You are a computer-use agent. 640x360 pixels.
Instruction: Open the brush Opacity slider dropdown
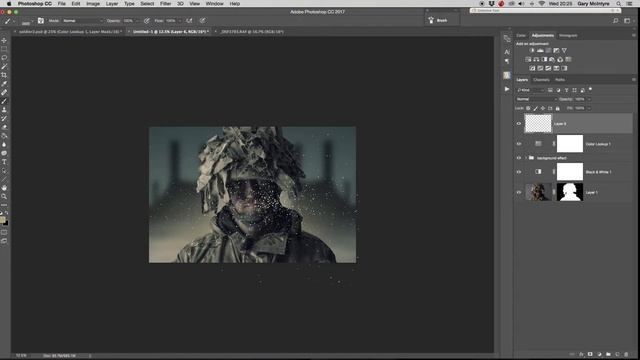[x=137, y=20]
